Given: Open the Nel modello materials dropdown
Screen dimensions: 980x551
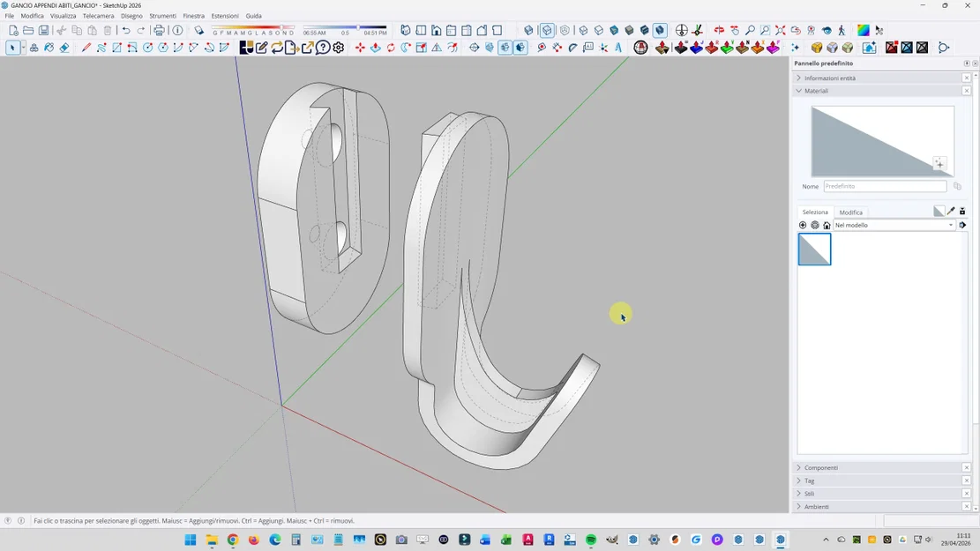Looking at the screenshot, I should (x=894, y=225).
